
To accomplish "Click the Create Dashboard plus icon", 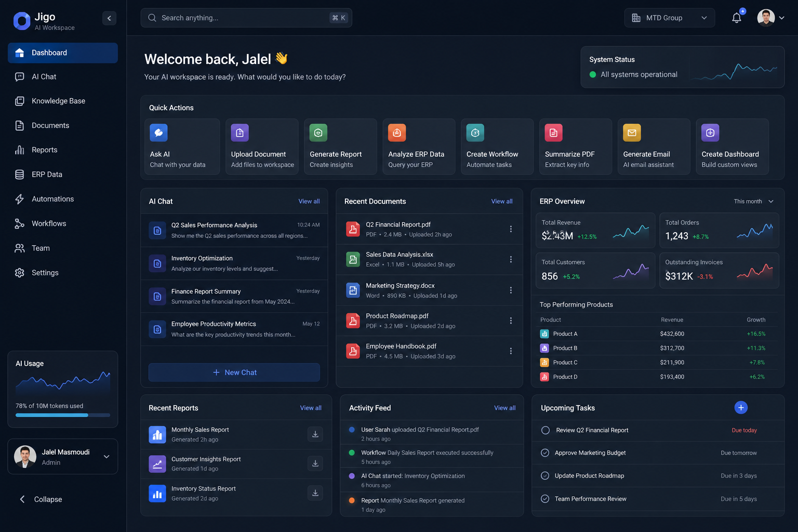I will tap(710, 132).
